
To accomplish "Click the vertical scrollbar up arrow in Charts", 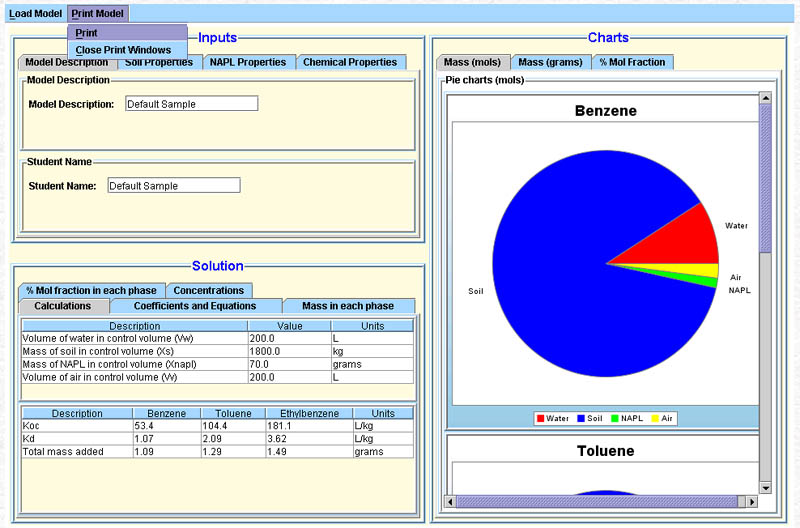I will point(765,98).
